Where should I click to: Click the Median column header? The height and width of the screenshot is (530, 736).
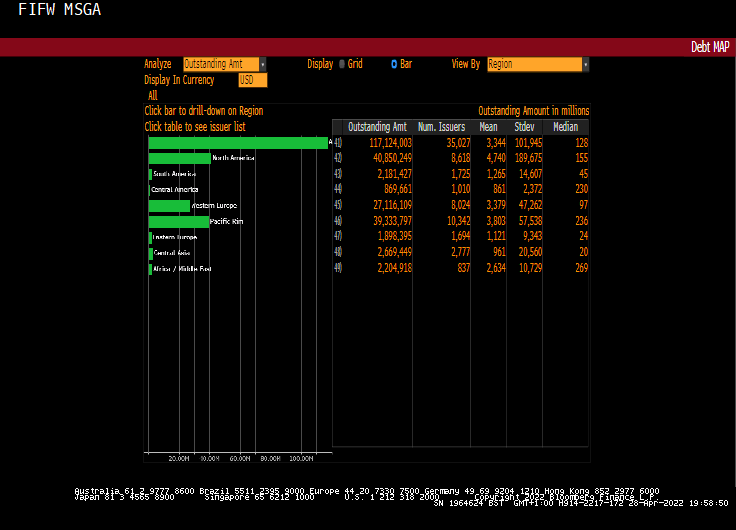565,127
